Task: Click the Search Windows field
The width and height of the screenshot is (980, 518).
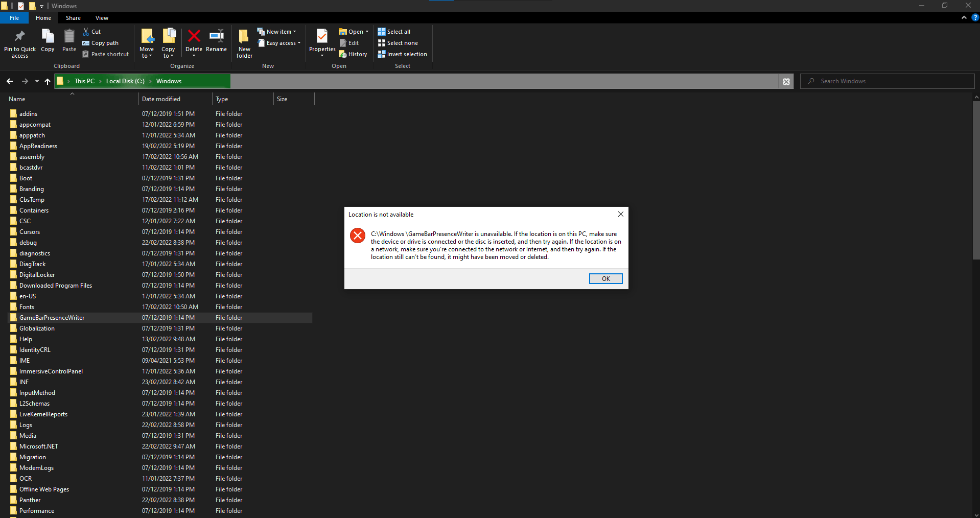Action: click(x=888, y=81)
